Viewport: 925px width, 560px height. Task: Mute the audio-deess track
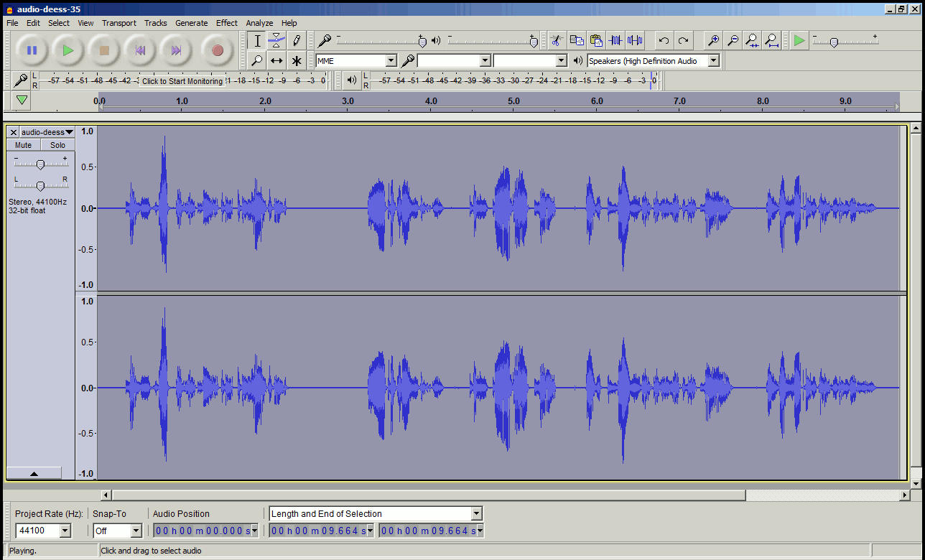(23, 145)
